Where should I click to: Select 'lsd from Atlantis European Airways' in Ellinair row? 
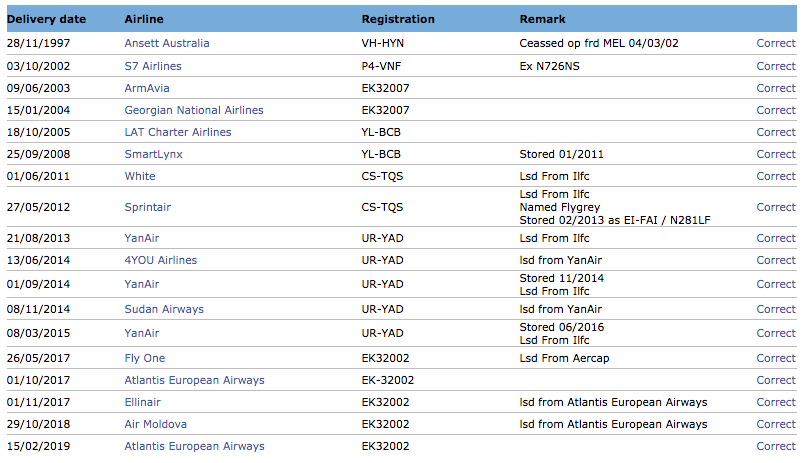613,402
